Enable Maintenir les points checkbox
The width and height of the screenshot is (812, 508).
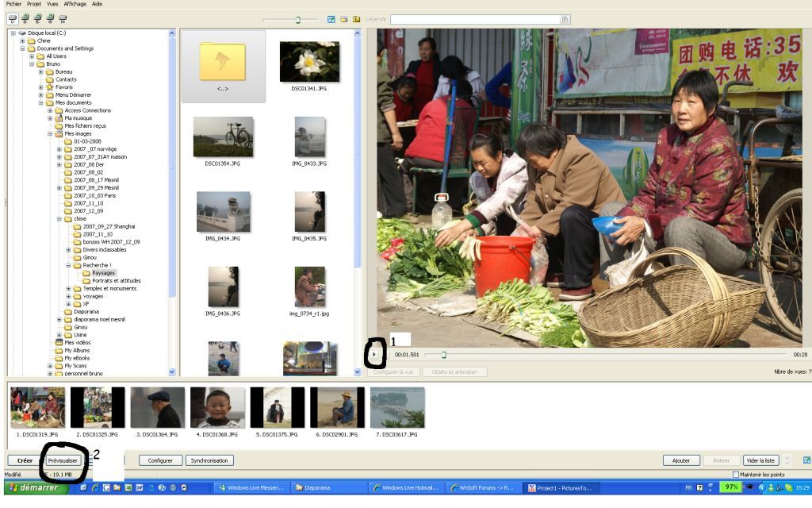coord(735,475)
